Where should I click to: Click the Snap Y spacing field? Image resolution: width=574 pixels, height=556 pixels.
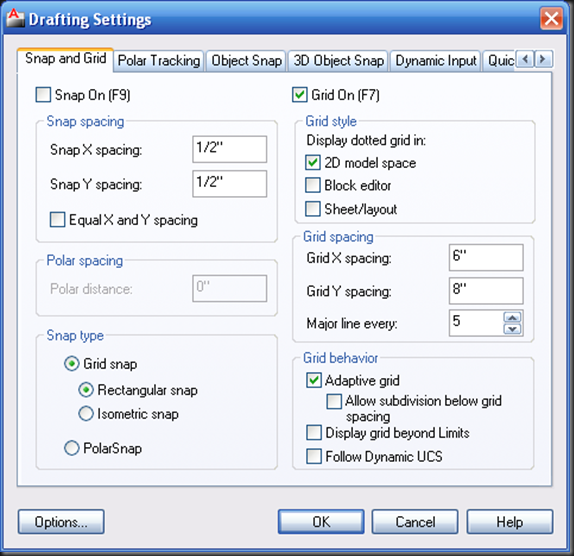(x=230, y=184)
